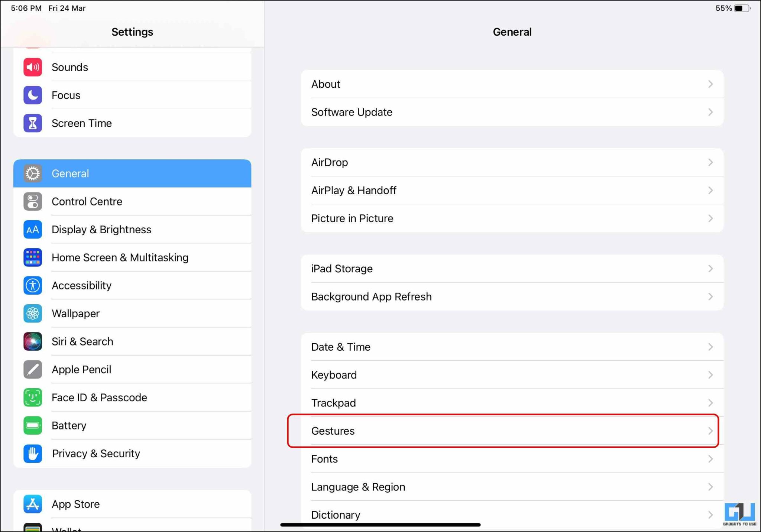Open Control Centre settings icon

point(32,201)
